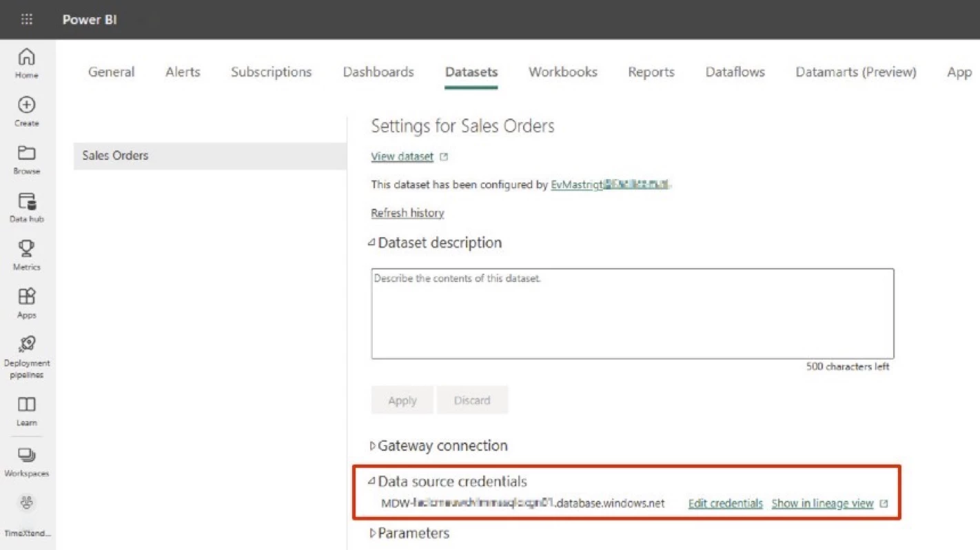Open the Refresh history link
Screen dimensions: 980x550
(x=407, y=213)
